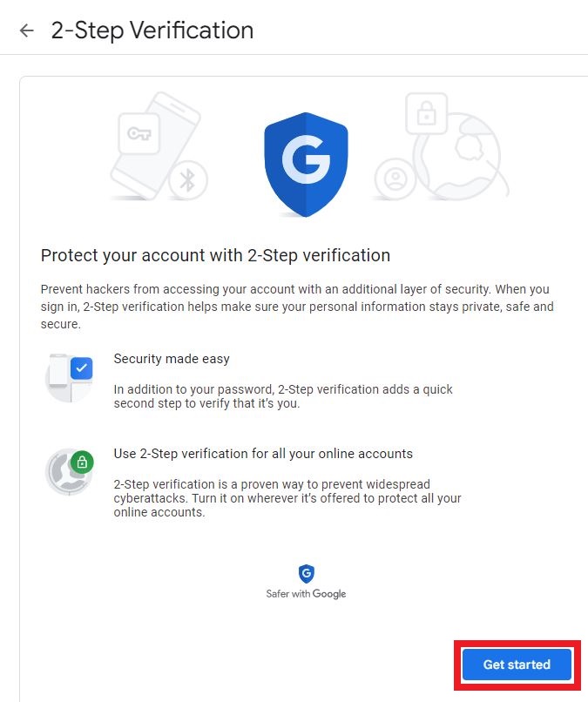
Task: Click the In addition to your password text
Action: [283, 398]
